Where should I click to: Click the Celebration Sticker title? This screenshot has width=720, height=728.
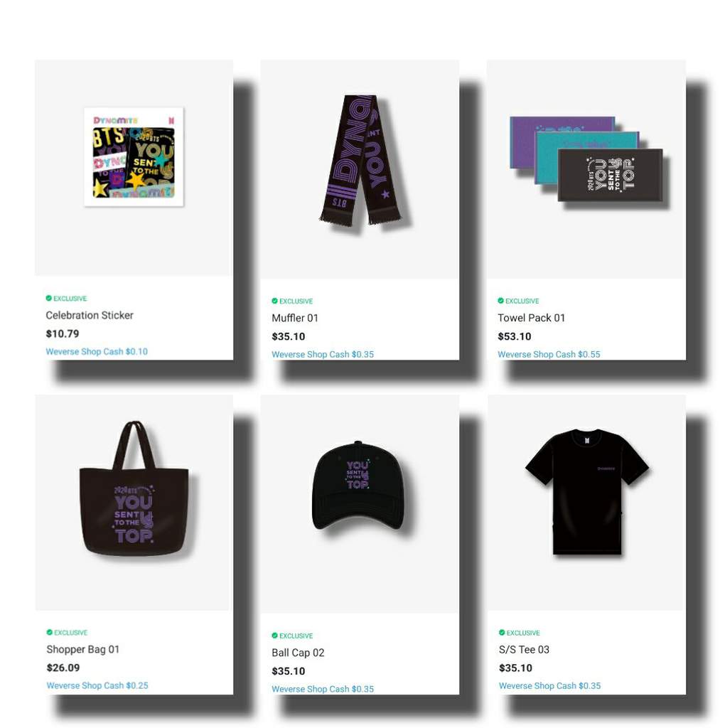[90, 315]
